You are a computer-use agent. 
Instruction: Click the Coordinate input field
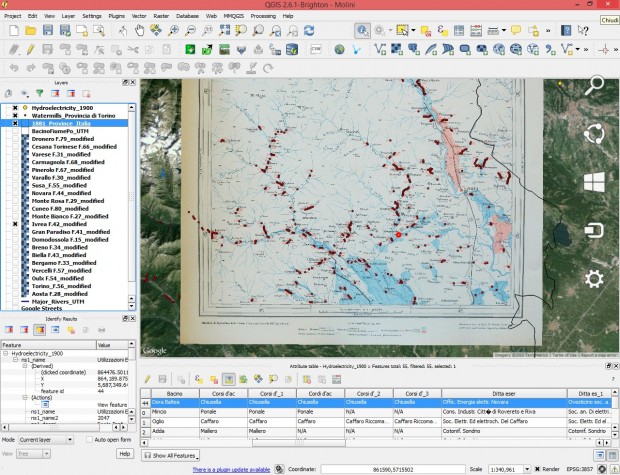point(393,469)
